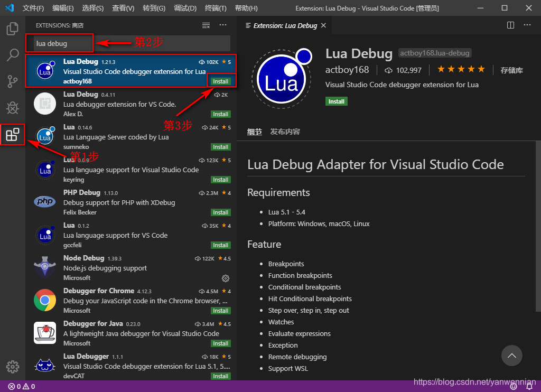Select 'Lua language support for VS Code' row

click(132, 235)
